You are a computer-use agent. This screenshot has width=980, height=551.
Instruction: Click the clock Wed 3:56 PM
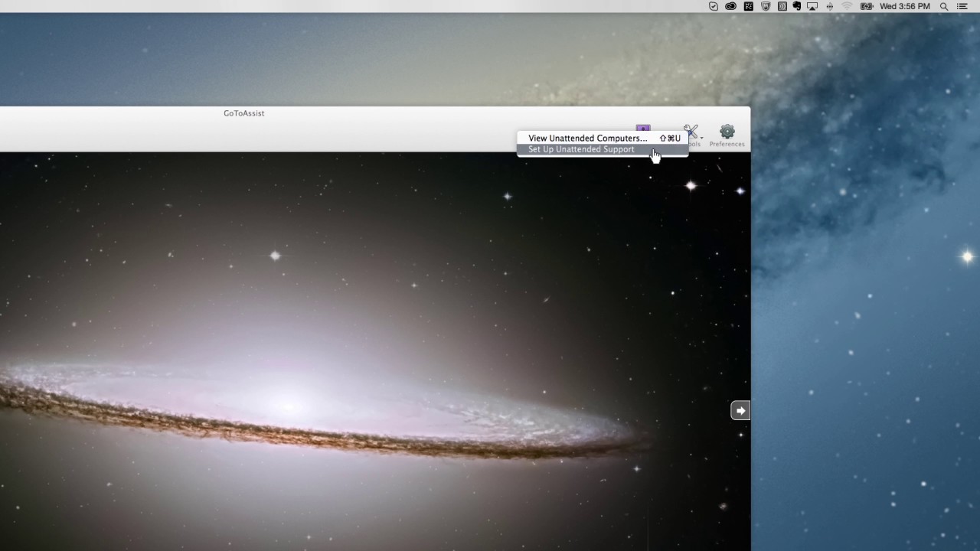(x=905, y=6)
